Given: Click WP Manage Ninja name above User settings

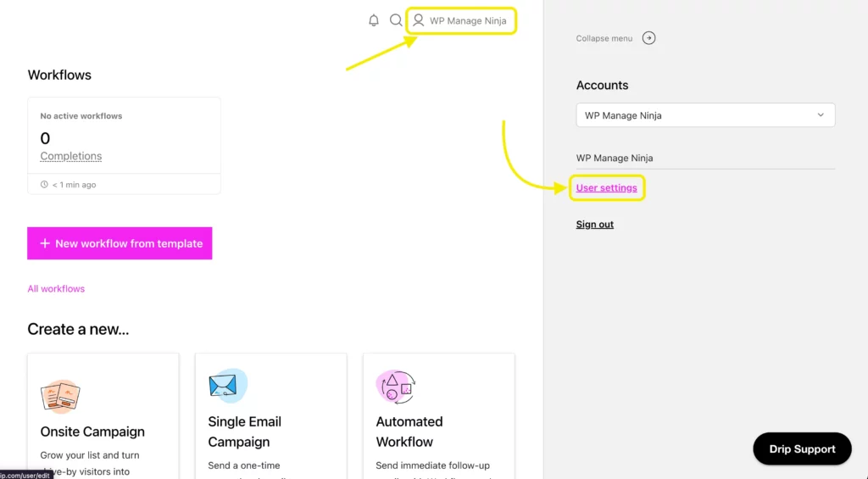Looking at the screenshot, I should 615,158.
